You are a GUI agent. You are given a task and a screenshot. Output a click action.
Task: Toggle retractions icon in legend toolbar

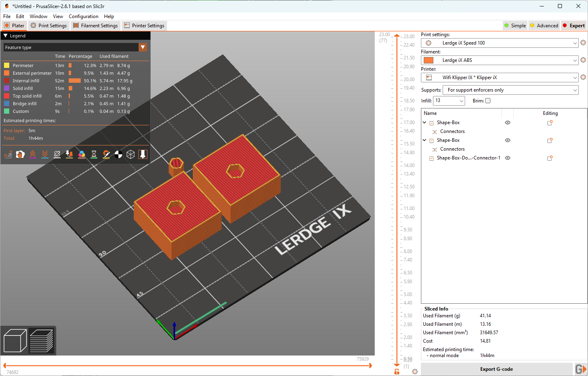tap(33, 154)
